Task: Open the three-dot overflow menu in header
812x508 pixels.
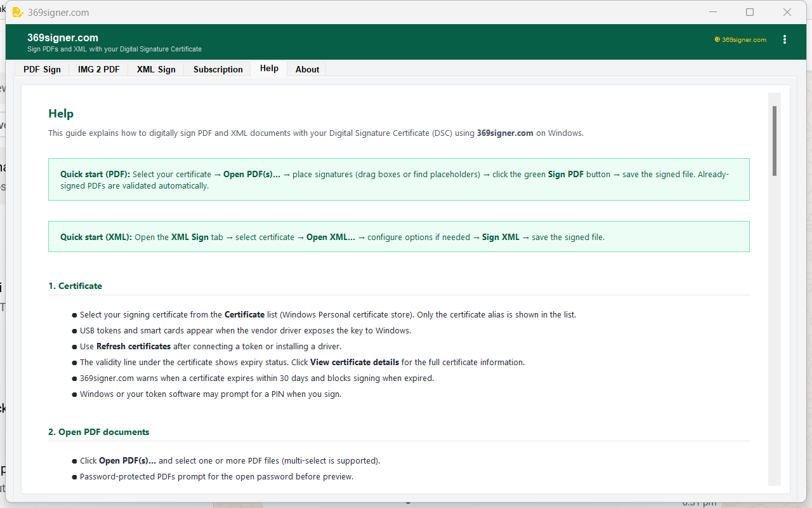Action: (785, 39)
